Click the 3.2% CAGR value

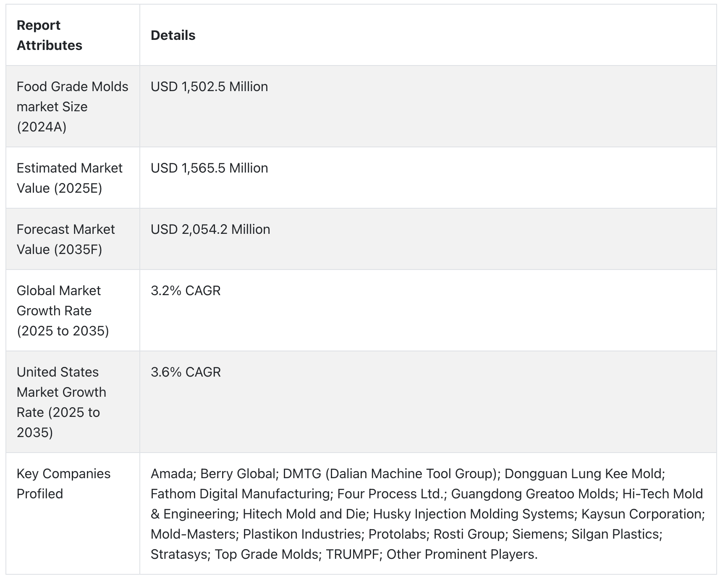click(186, 291)
